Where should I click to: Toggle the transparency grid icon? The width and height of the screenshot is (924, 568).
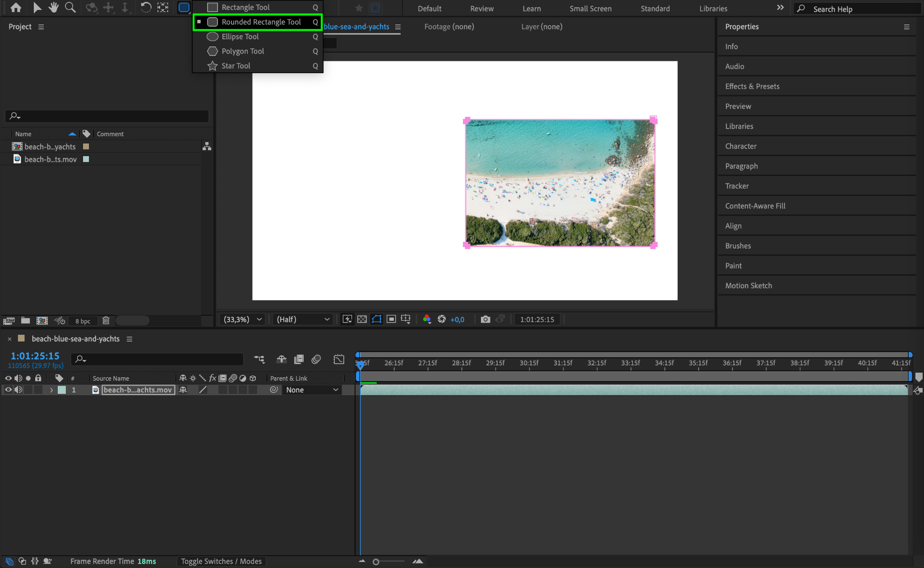tap(362, 319)
